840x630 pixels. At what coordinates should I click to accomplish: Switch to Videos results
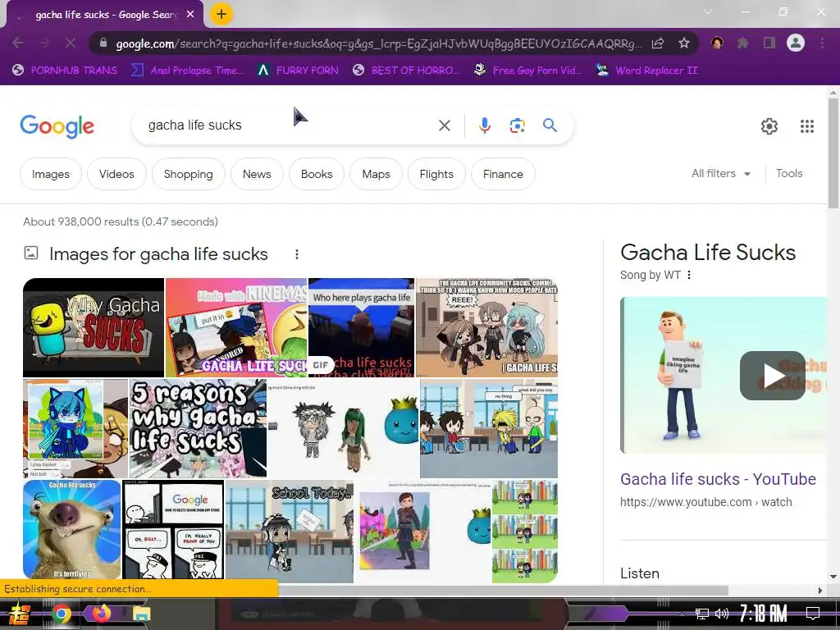pyautogui.click(x=116, y=174)
